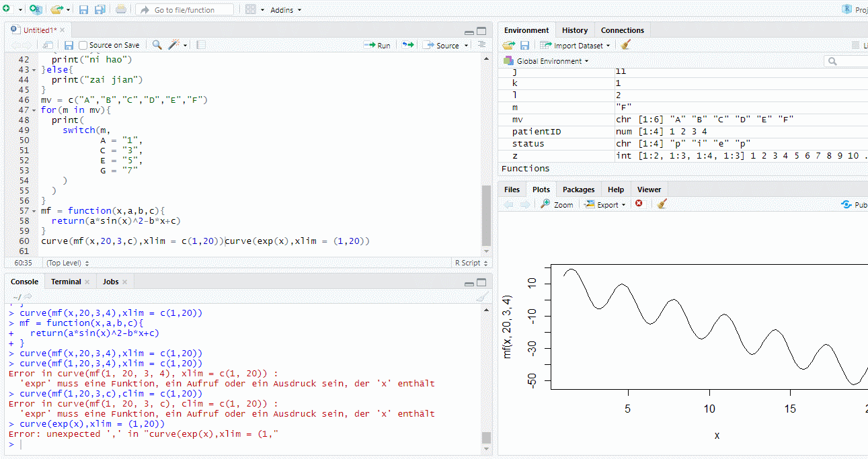Change file type via R Script selector
Viewport: 868px width, 459px height.
(471, 263)
